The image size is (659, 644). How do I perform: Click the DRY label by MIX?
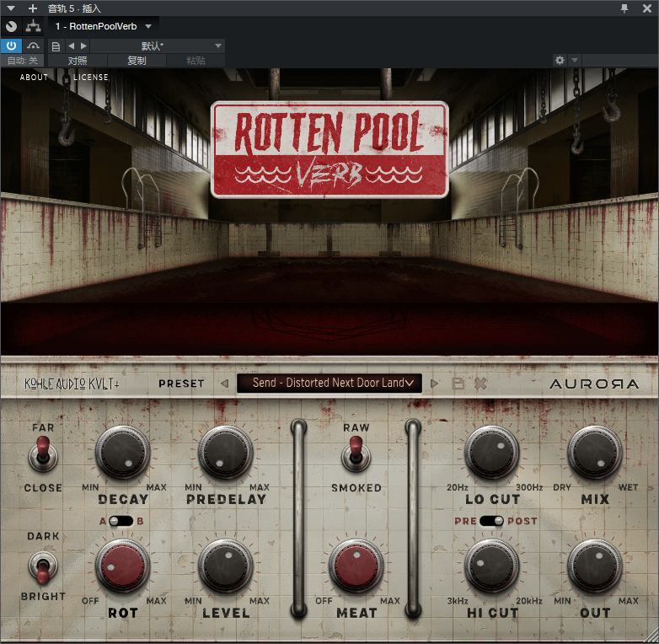[562, 487]
